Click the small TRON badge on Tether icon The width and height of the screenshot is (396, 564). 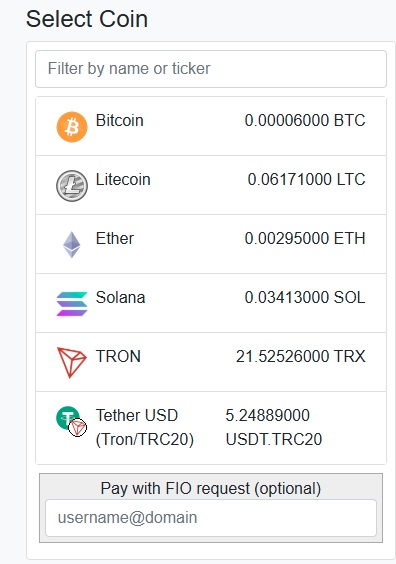[x=77, y=428]
